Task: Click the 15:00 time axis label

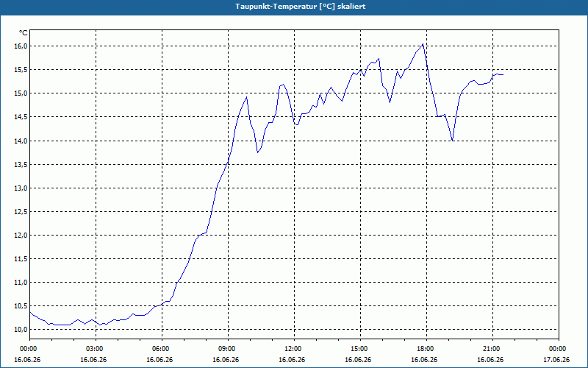Action: 360,349
